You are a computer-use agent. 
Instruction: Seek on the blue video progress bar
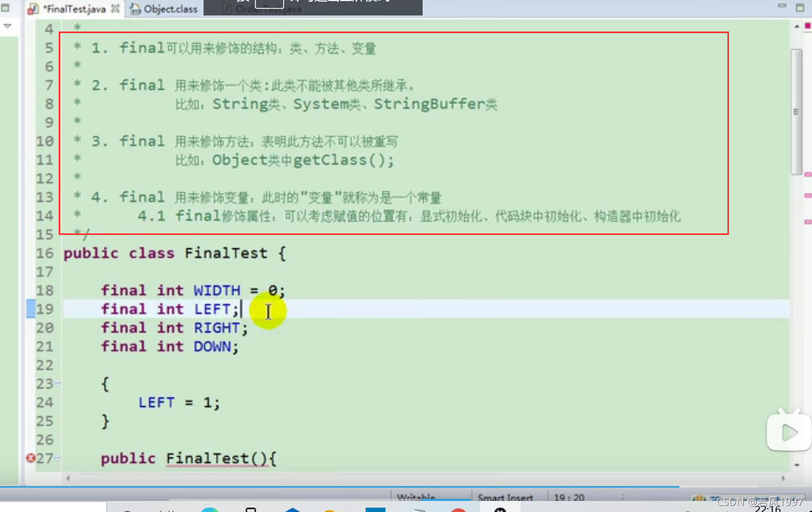pyautogui.click(x=340, y=487)
